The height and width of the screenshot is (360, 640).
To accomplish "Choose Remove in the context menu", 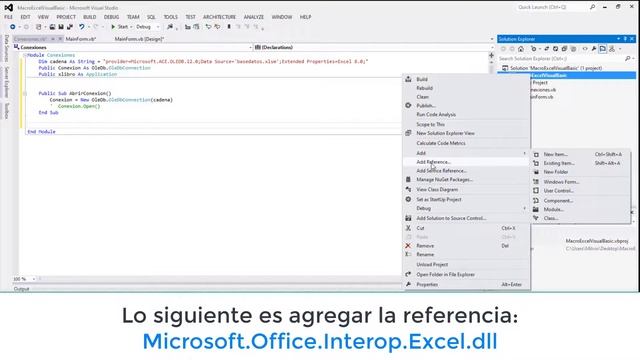I will click(467, 246).
